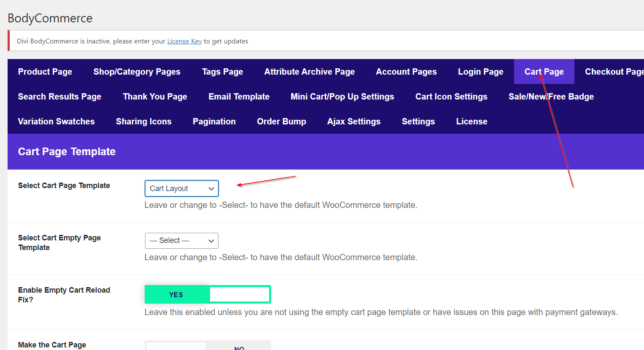Switch to Shop/Category Pages tab
644x350 pixels.
click(137, 72)
